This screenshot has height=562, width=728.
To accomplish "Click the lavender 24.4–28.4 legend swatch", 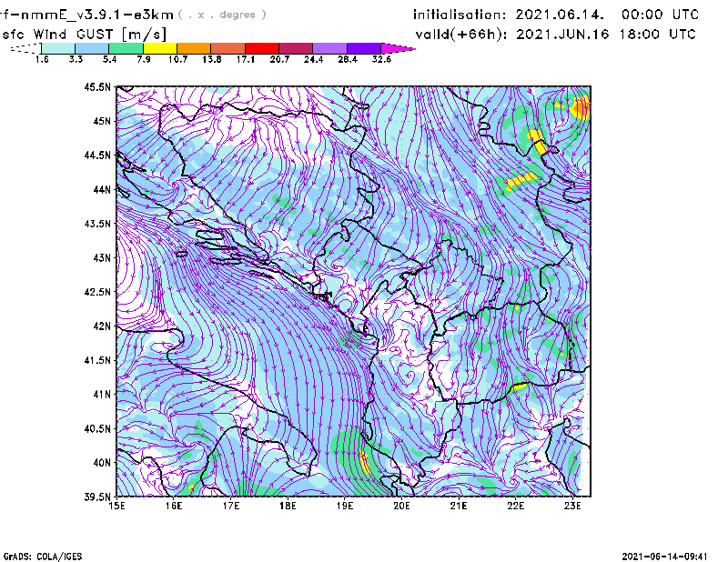I will click(329, 48).
